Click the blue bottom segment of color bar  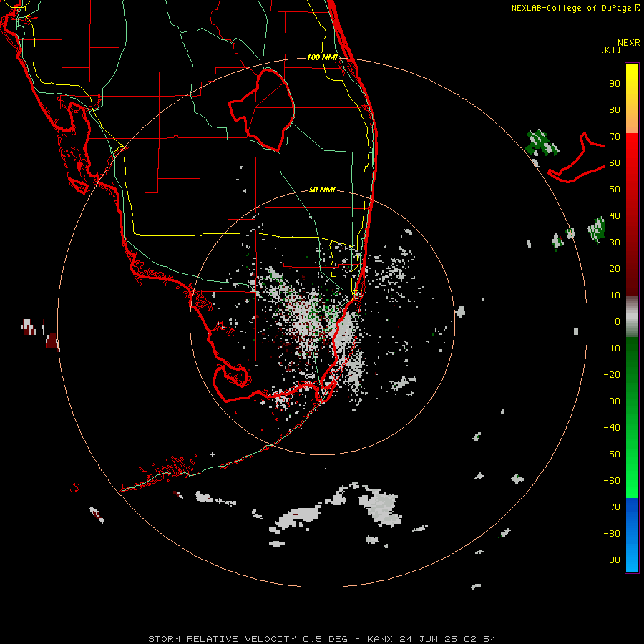[632, 535]
